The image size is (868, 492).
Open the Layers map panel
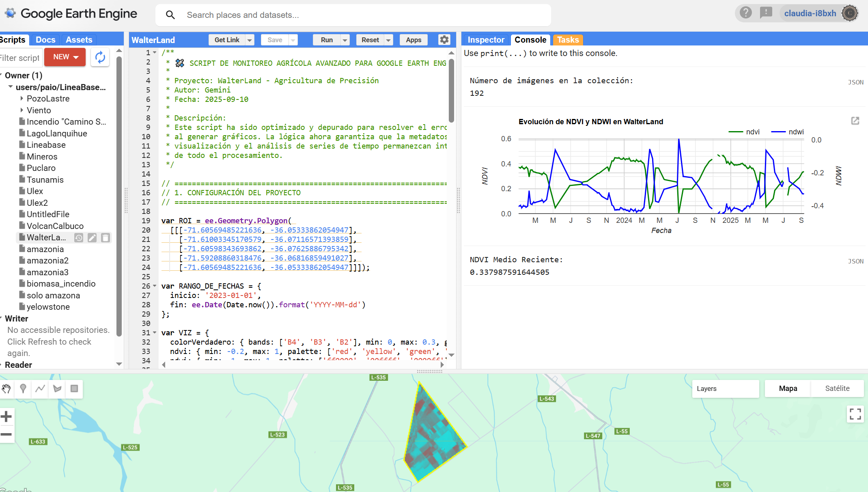[x=726, y=388]
